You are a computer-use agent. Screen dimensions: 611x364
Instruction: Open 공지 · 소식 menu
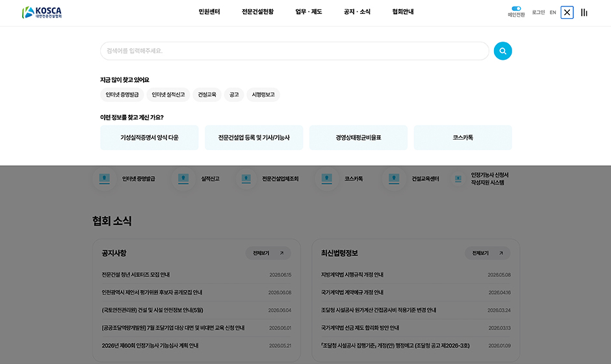click(x=357, y=12)
